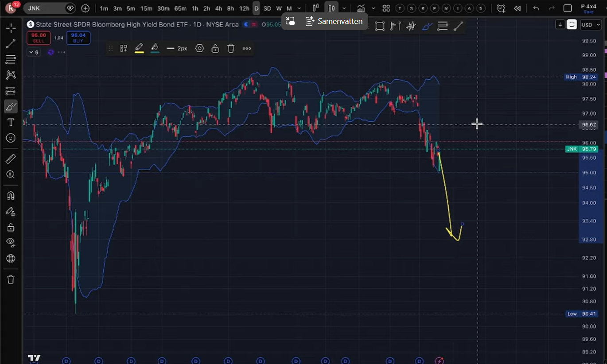
Task: Collapse the indicator legend showing 6
Action: [34, 52]
